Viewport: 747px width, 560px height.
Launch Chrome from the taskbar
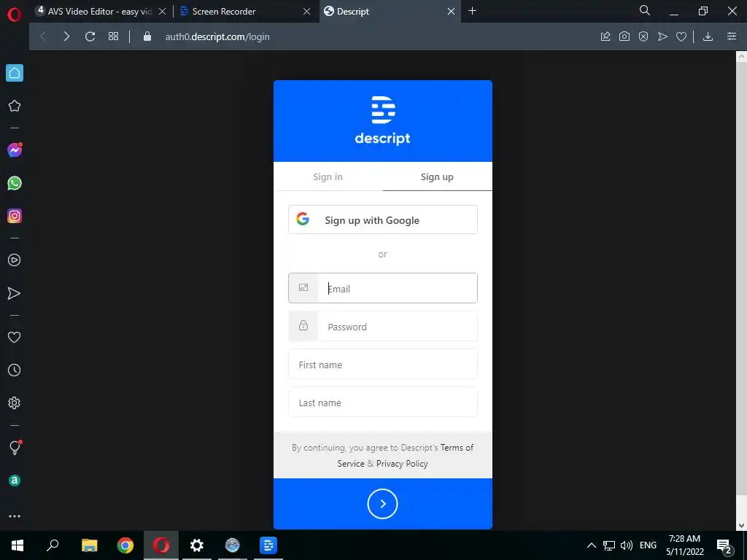(x=125, y=545)
